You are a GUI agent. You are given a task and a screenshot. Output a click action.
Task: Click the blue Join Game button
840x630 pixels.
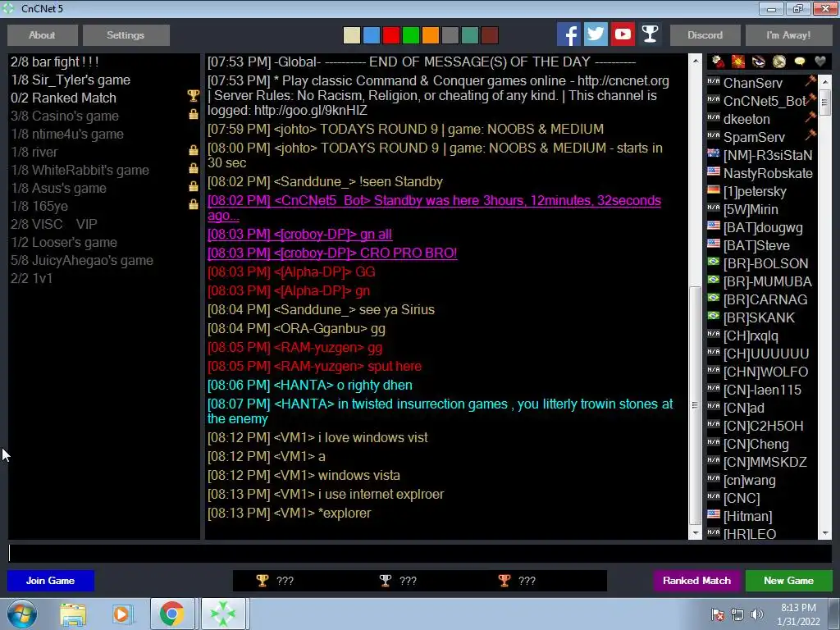tap(51, 581)
